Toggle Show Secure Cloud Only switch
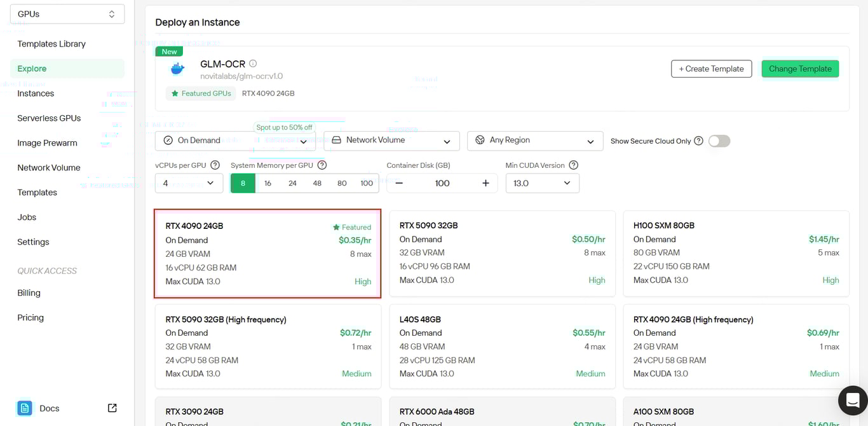868x426 pixels. [x=719, y=141]
